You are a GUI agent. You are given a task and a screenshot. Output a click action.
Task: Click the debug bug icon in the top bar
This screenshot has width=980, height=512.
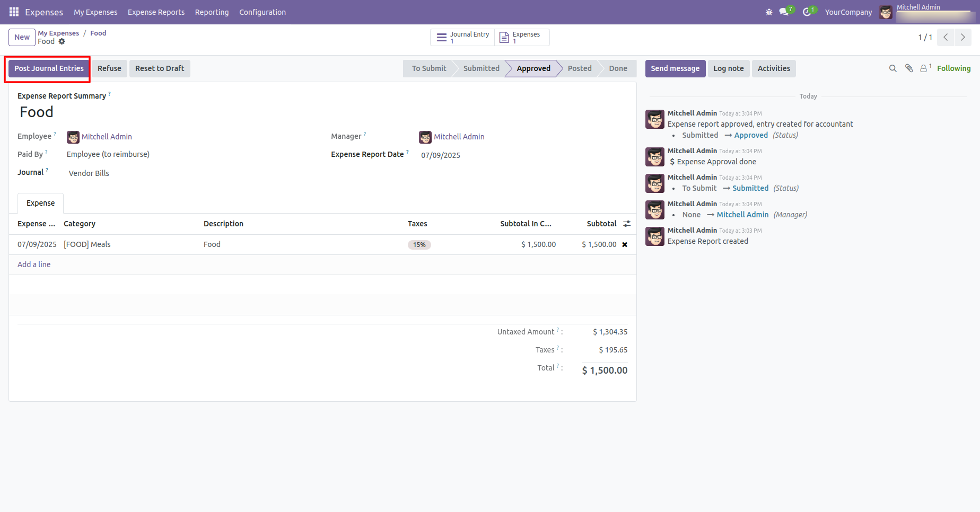tap(769, 12)
